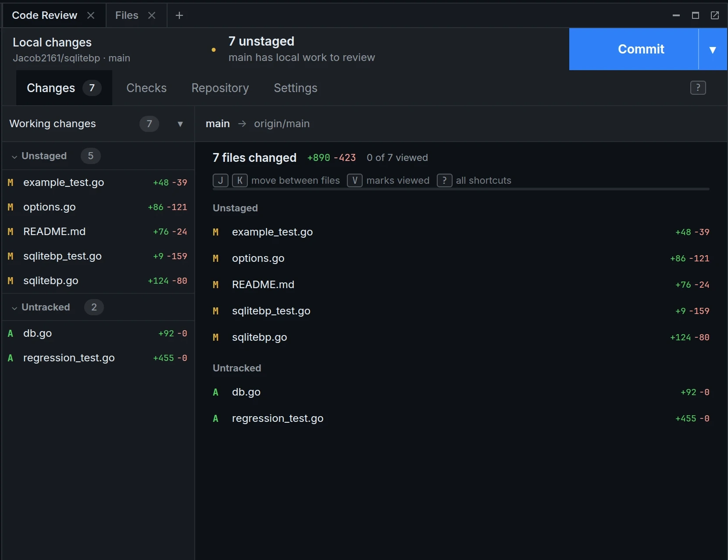The image size is (728, 560).
Task: Maximize the panel with the square icon
Action: point(696,15)
